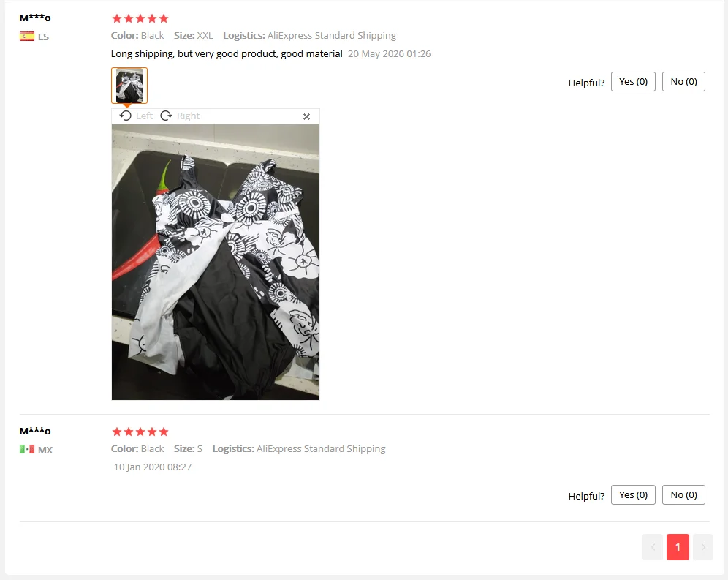
Task: Vote No on MX review helpfulness
Action: coord(683,495)
